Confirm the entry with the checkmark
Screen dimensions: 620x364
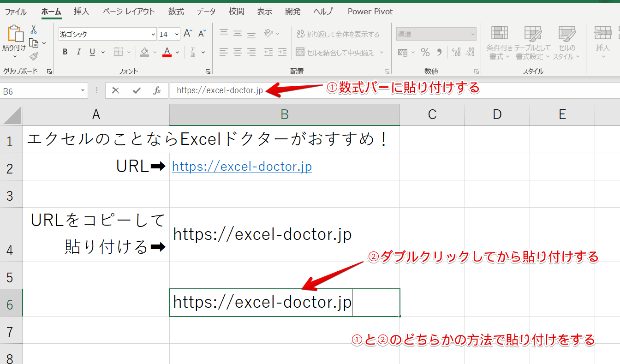coord(136,90)
